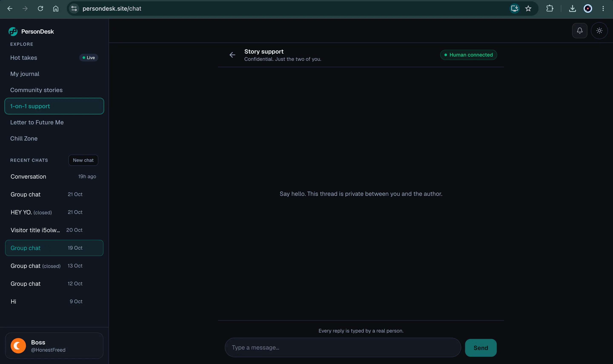Screen dimensions: 613x364
Task: Click the install app icon in address bar
Action: tap(514, 9)
